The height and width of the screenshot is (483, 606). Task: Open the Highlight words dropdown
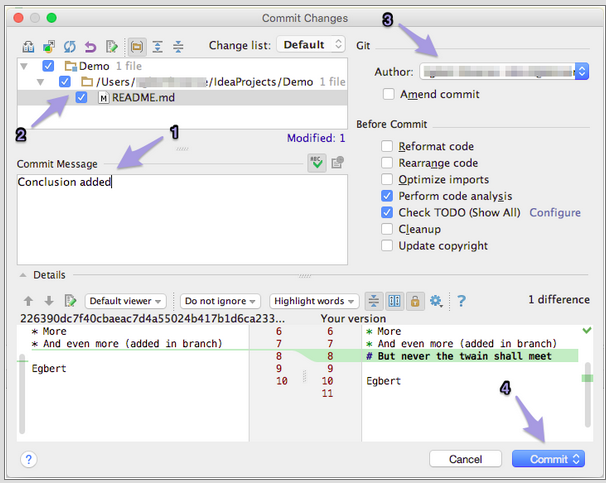point(313,301)
